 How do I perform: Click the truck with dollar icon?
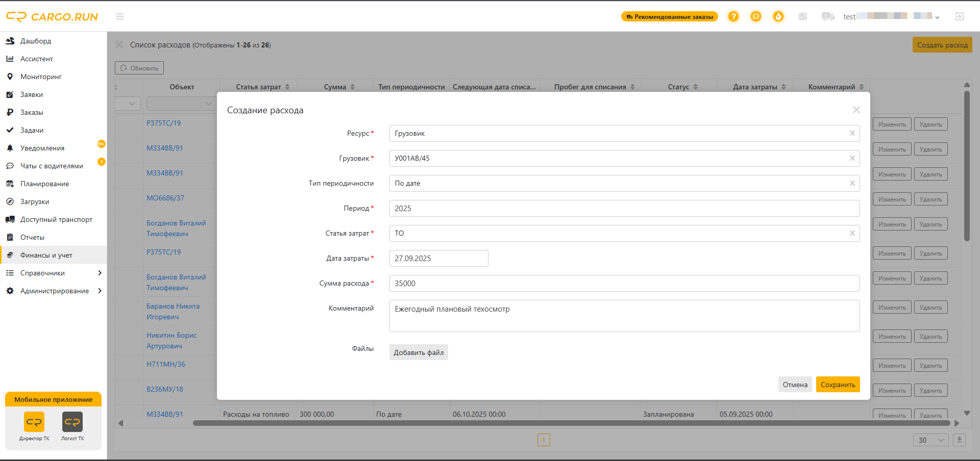point(828,16)
